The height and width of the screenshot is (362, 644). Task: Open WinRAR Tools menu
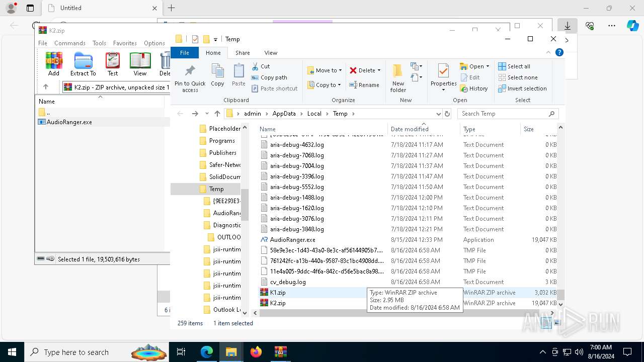coord(99,43)
